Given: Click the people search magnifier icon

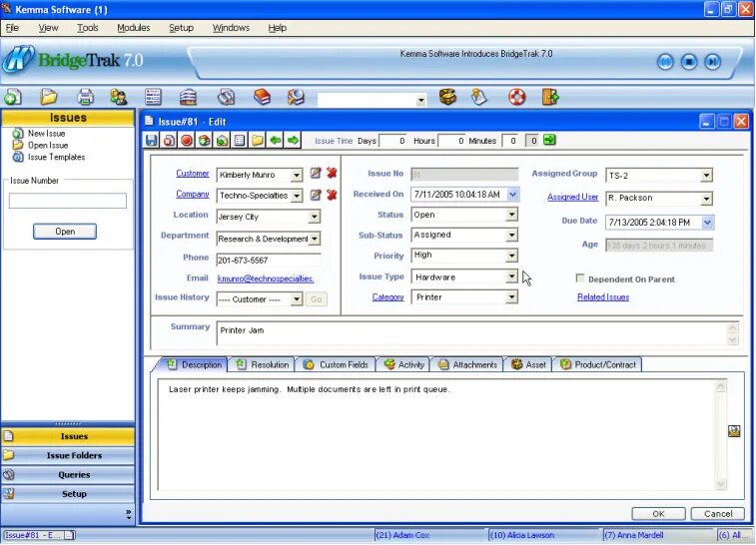Looking at the screenshot, I should click(x=296, y=98).
